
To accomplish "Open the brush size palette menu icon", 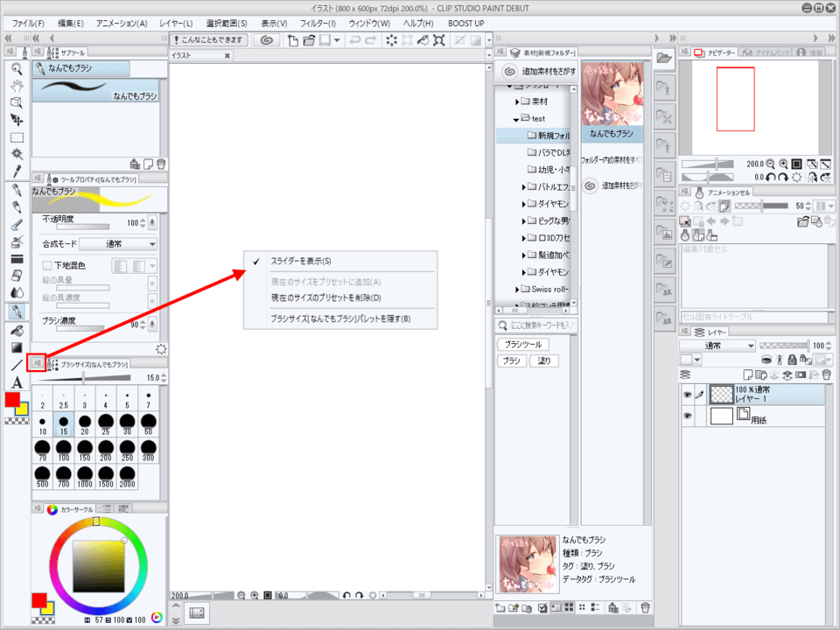I will [x=37, y=362].
